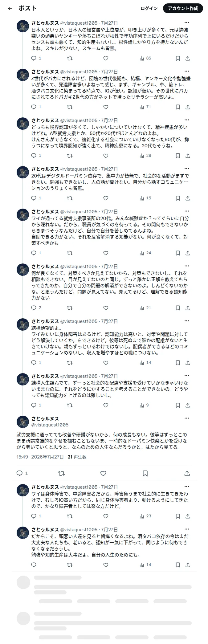
Task: Click the avatar of the first post
Action: click(x=23, y=26)
